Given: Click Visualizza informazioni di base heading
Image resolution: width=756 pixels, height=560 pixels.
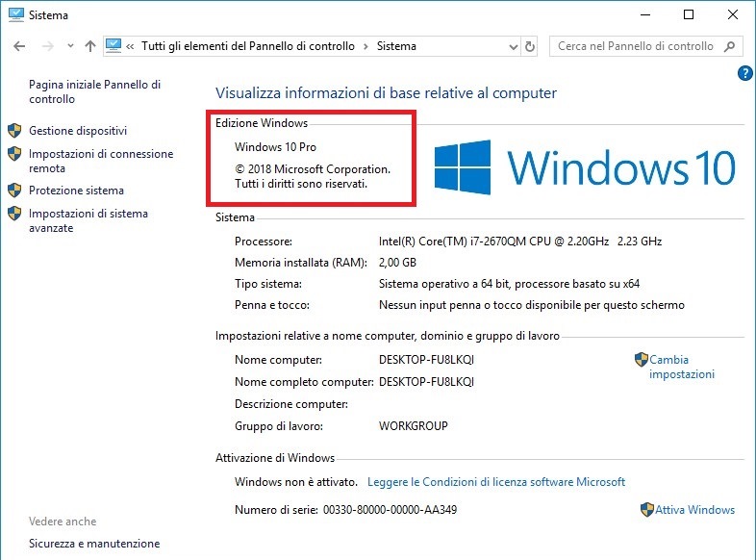Looking at the screenshot, I should [x=386, y=92].
